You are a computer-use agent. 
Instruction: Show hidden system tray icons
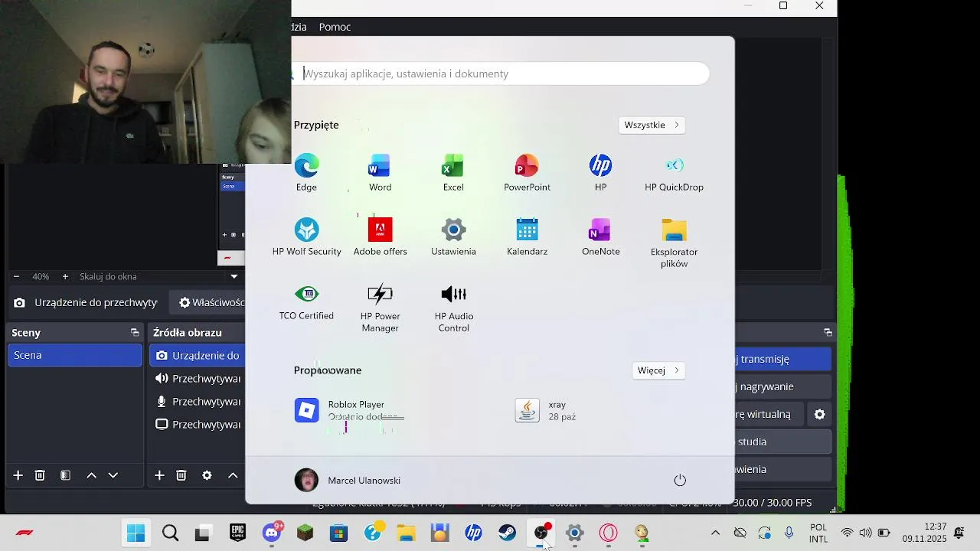715,533
